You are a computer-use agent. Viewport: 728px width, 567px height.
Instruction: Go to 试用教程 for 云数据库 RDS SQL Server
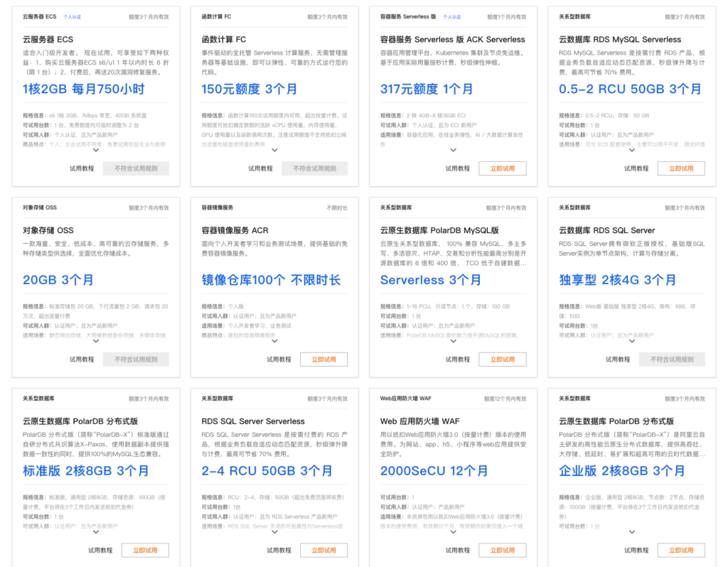[618, 359]
